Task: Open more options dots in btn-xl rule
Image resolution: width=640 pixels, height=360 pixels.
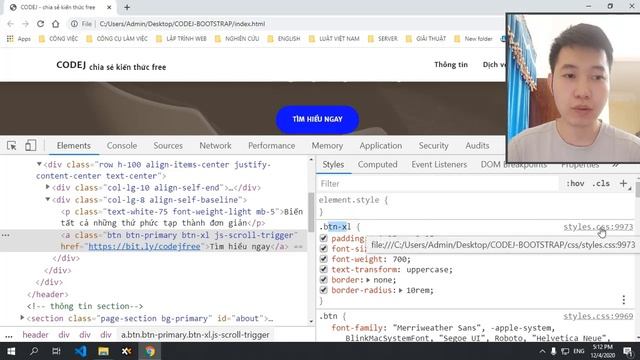Action: pos(624,300)
